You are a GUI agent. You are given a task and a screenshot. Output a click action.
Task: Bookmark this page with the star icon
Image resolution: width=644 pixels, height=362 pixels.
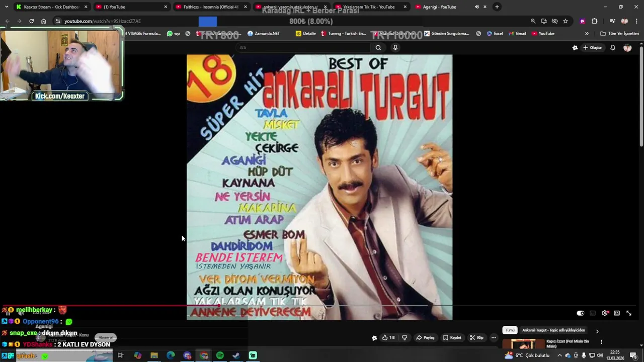coord(566,21)
